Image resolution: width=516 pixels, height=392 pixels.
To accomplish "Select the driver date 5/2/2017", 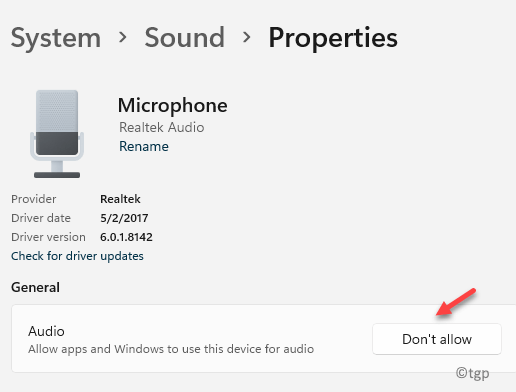I will (124, 218).
